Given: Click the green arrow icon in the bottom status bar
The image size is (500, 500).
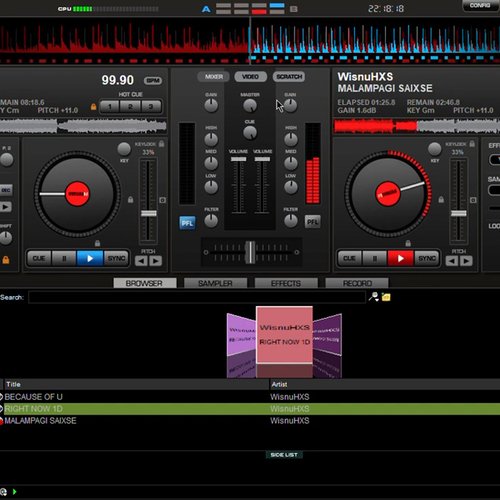Looking at the screenshot, I should tap(14, 492).
